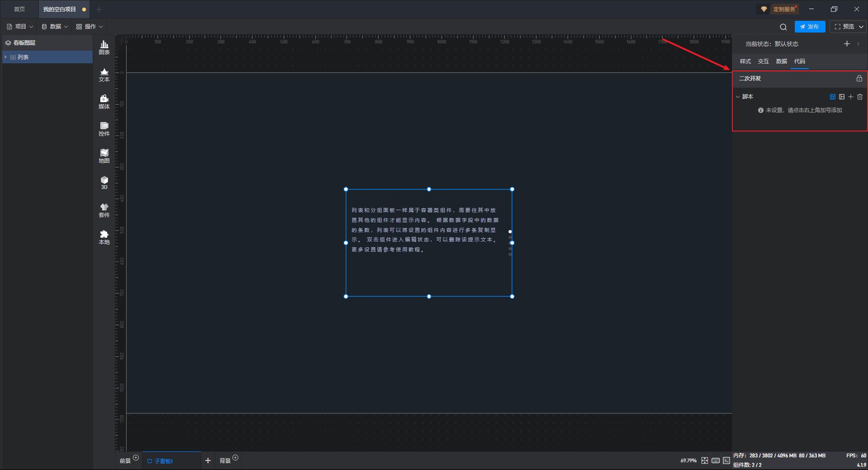Open the 套件 kit component category
The image size is (868, 470).
pos(104,210)
